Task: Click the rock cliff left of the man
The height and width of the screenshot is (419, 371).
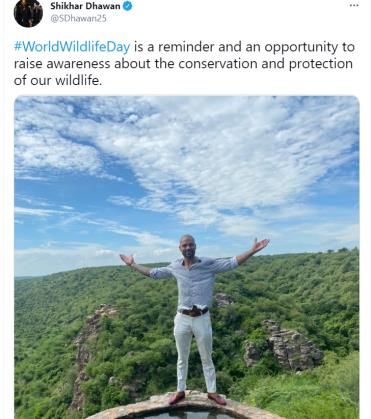Action: (x=90, y=347)
